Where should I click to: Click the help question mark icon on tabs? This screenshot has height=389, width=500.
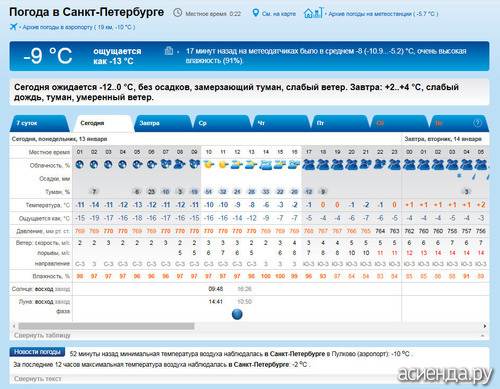[x=477, y=123]
